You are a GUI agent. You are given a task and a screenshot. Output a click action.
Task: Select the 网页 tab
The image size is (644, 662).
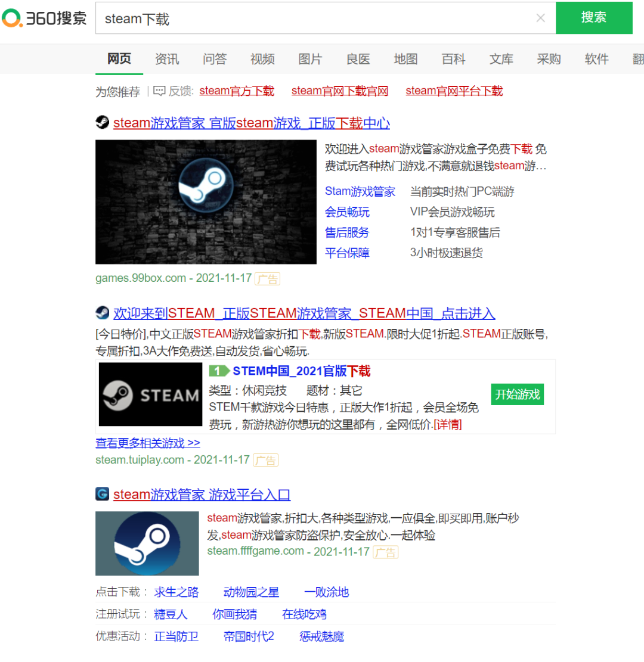pyautogui.click(x=119, y=58)
